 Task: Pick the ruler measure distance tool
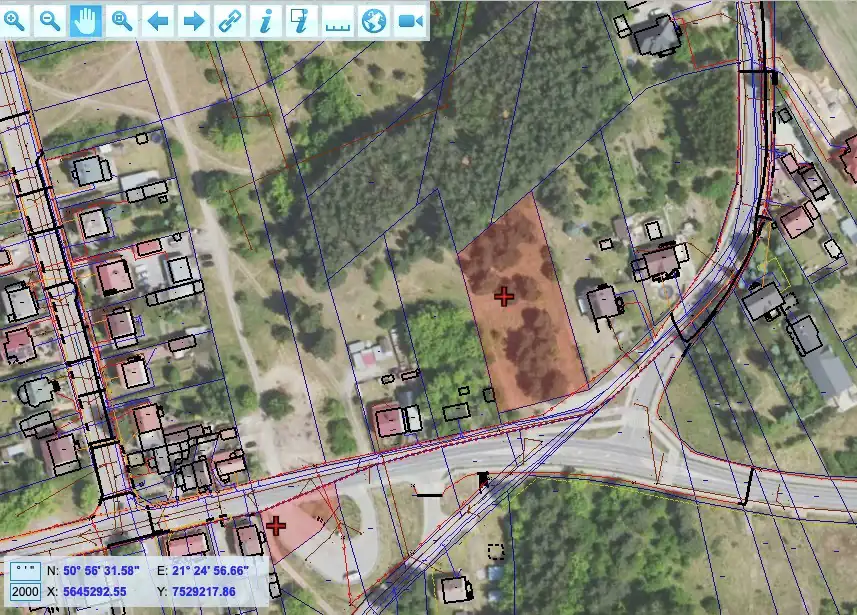(338, 20)
